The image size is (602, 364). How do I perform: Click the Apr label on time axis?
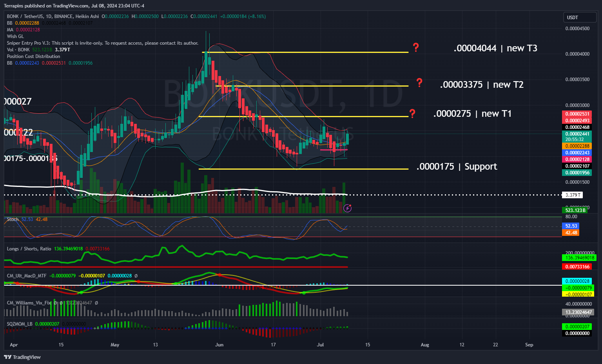click(14, 345)
